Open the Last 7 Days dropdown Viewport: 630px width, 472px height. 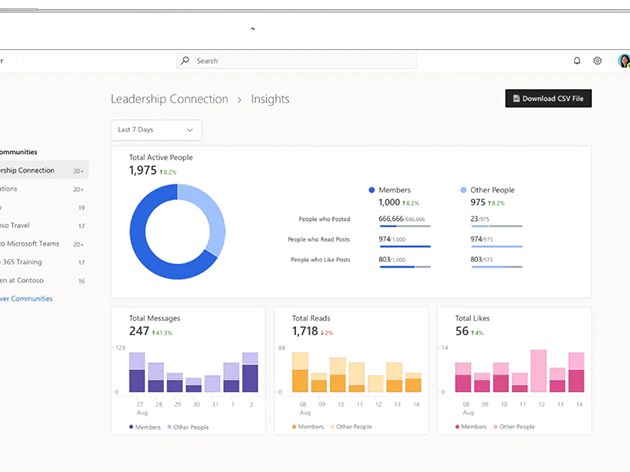point(156,130)
